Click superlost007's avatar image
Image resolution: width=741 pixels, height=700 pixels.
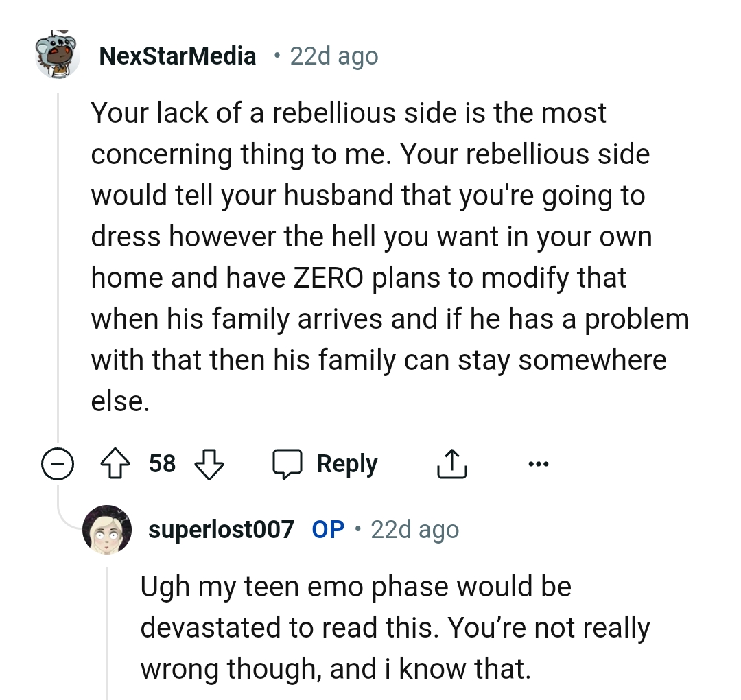point(108,530)
